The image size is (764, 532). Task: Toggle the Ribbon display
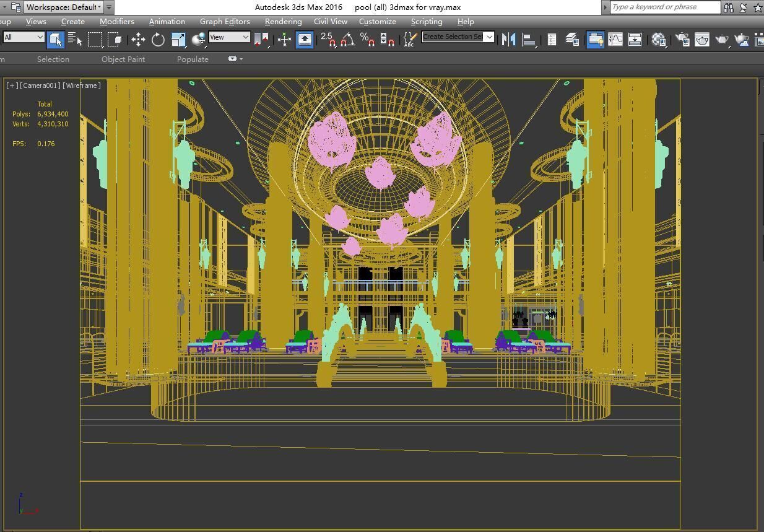(595, 40)
